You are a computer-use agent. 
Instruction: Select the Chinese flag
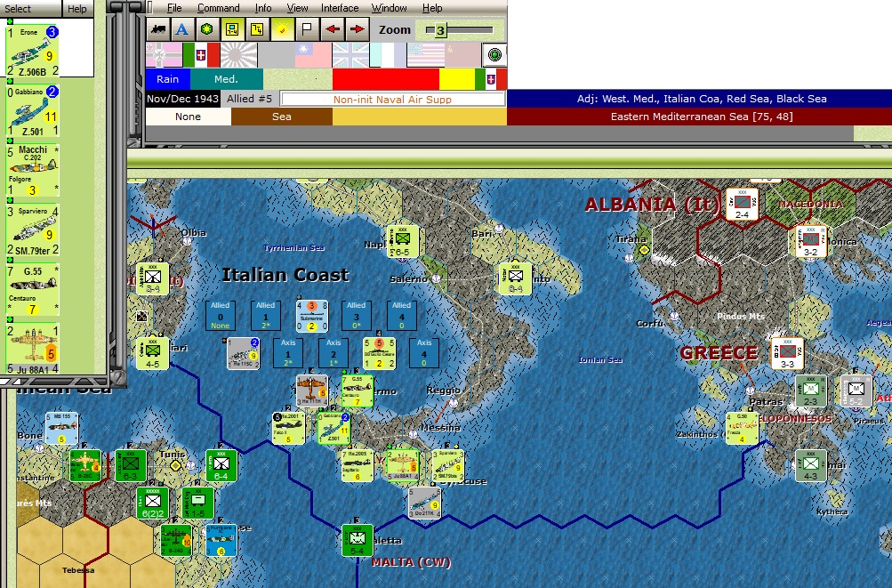[313, 55]
